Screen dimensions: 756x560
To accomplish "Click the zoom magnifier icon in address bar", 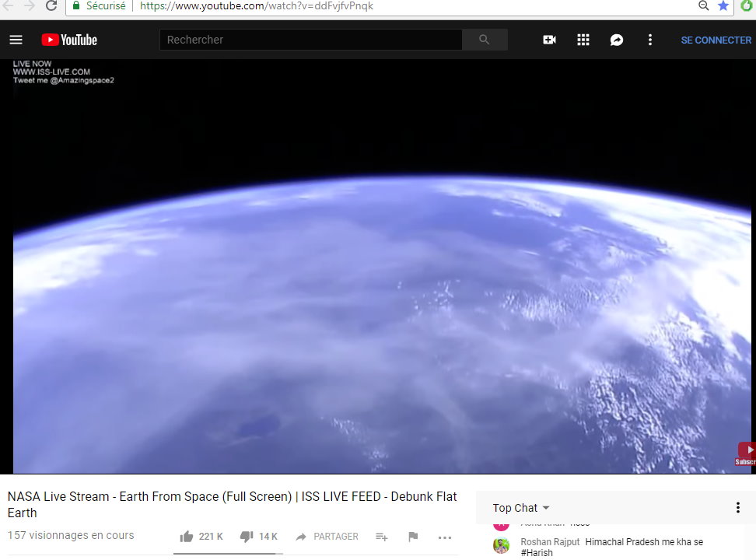I will coord(703,5).
